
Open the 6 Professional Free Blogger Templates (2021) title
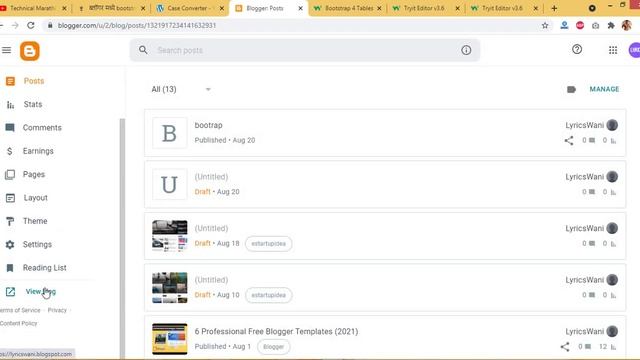pos(276,331)
